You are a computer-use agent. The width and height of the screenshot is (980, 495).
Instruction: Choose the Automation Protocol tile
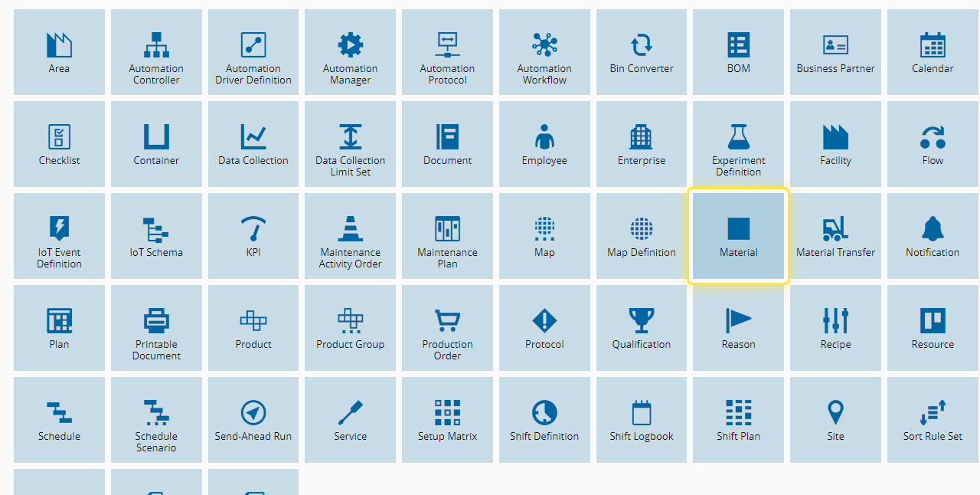[x=447, y=52]
